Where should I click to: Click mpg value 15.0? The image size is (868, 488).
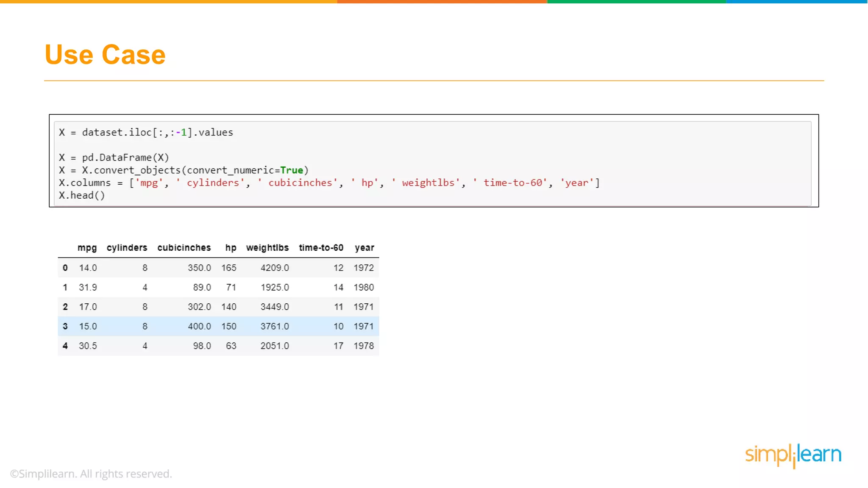[x=88, y=326]
